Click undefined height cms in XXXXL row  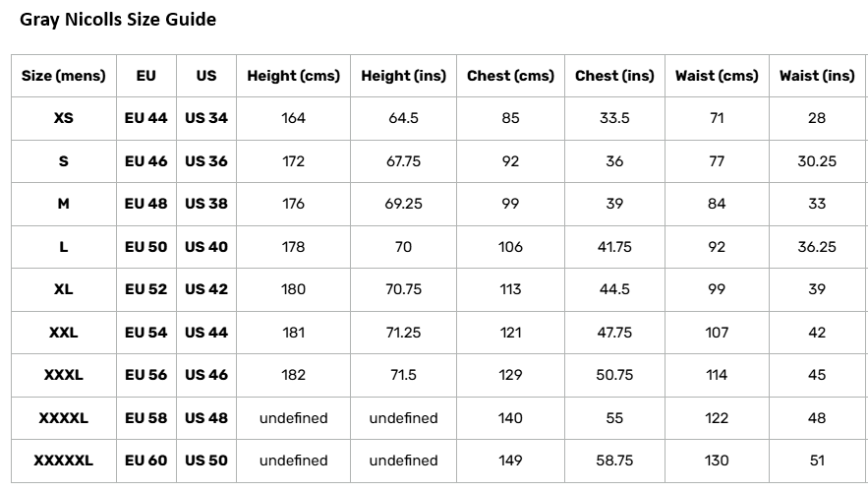tap(293, 418)
